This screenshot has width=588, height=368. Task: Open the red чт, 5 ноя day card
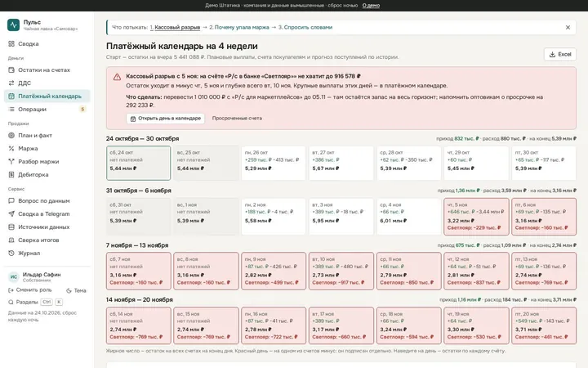pos(476,217)
